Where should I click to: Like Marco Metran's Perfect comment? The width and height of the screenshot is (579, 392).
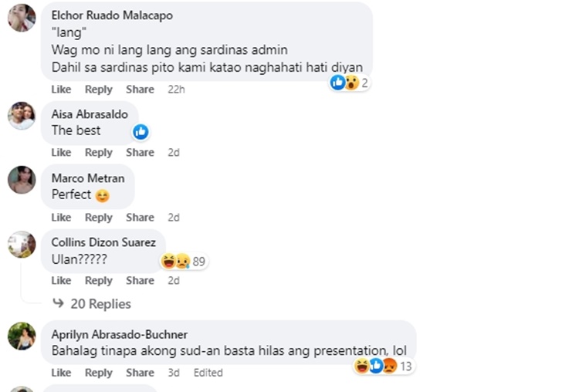click(61, 218)
